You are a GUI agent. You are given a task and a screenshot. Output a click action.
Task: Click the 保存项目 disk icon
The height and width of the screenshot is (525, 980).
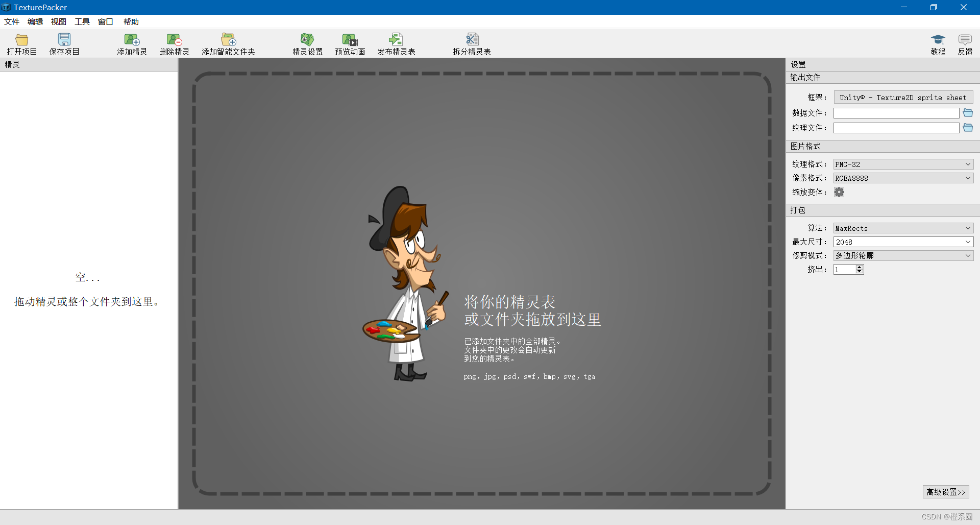64,39
